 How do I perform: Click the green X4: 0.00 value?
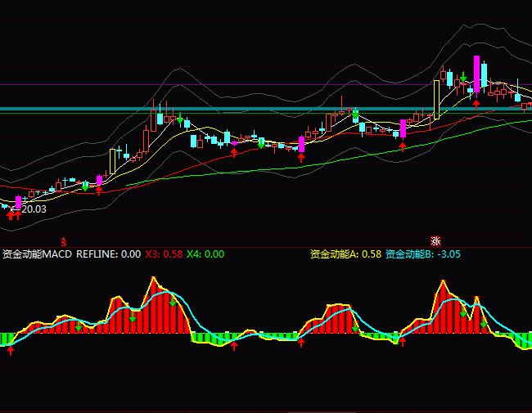click(x=205, y=254)
